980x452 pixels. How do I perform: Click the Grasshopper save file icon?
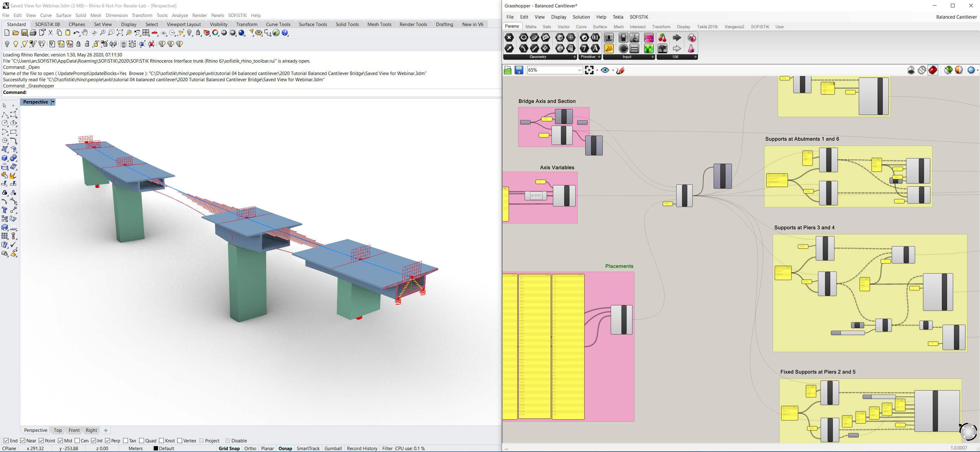click(x=519, y=70)
